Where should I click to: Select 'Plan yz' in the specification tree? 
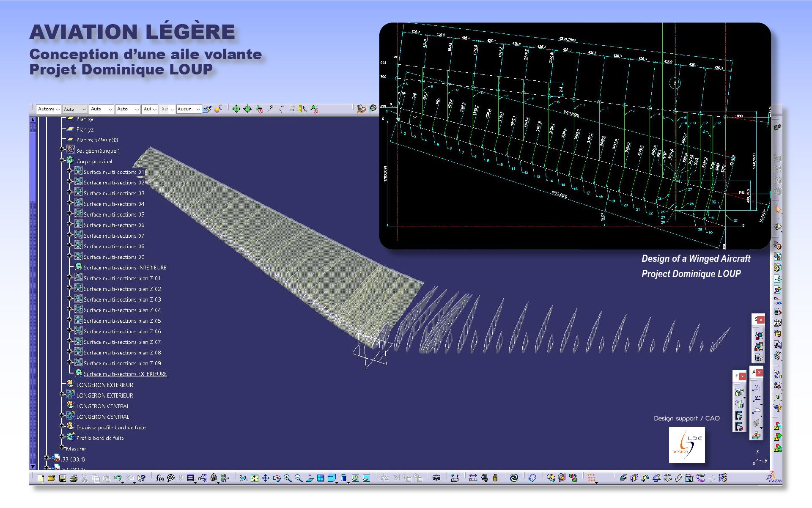tap(85, 129)
